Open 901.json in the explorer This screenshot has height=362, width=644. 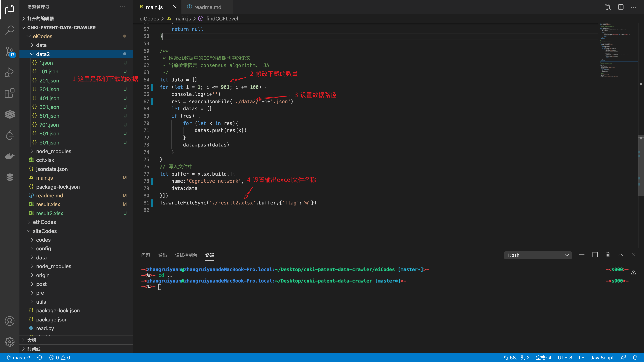coord(49,142)
